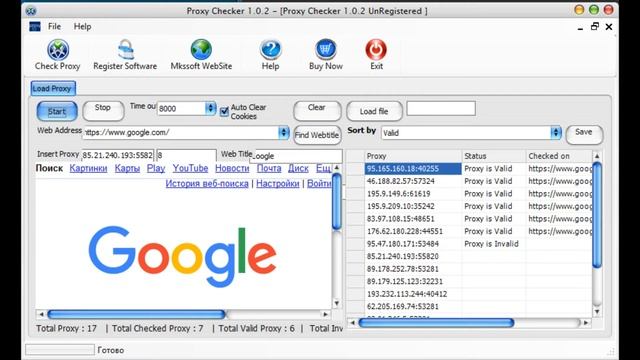Viewport: 640px width, 360px height.
Task: Open the Новости link
Action: [232, 168]
